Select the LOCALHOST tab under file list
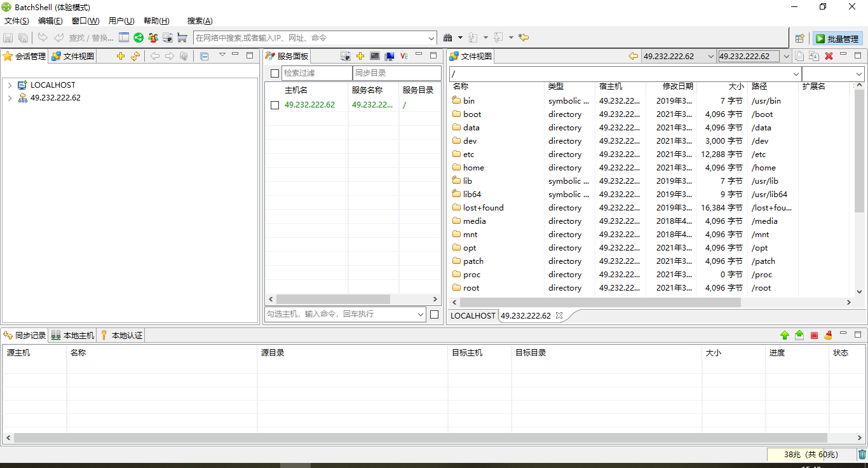Viewport: 868px width, 468px height. coord(473,315)
